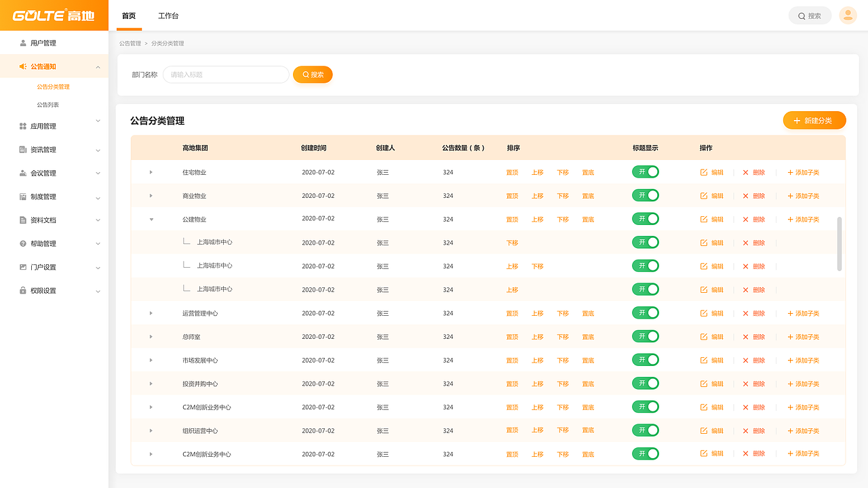The image size is (868, 488).
Task: Expand the 运营管理中心 row triangle
Action: click(151, 313)
